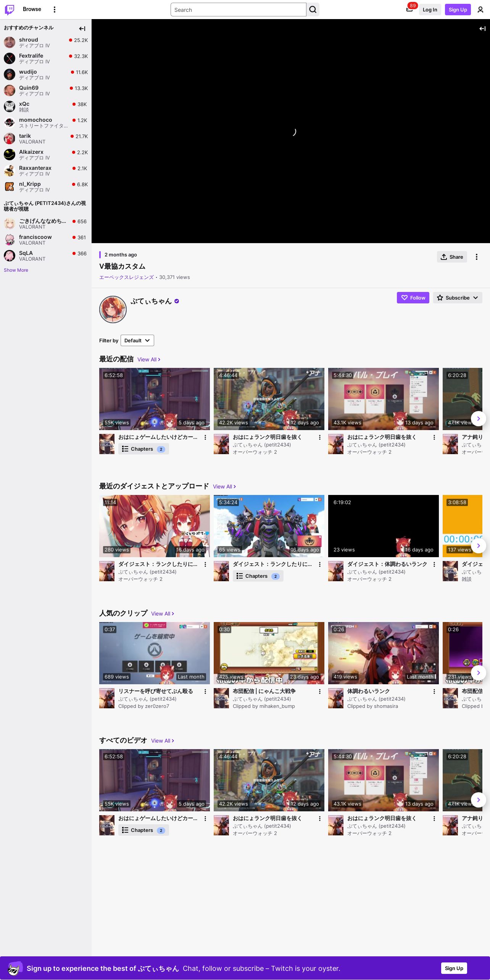The width and height of the screenshot is (490, 980).
Task: Click View All for 最近のダイジェストとアップロード
Action: [x=224, y=487]
